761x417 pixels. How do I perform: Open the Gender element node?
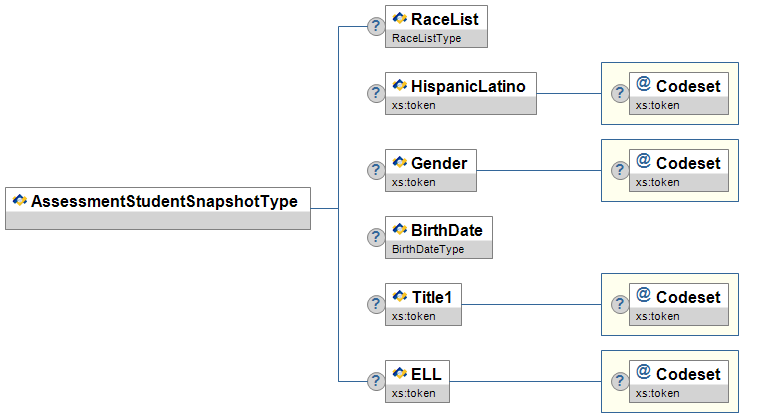431,170
